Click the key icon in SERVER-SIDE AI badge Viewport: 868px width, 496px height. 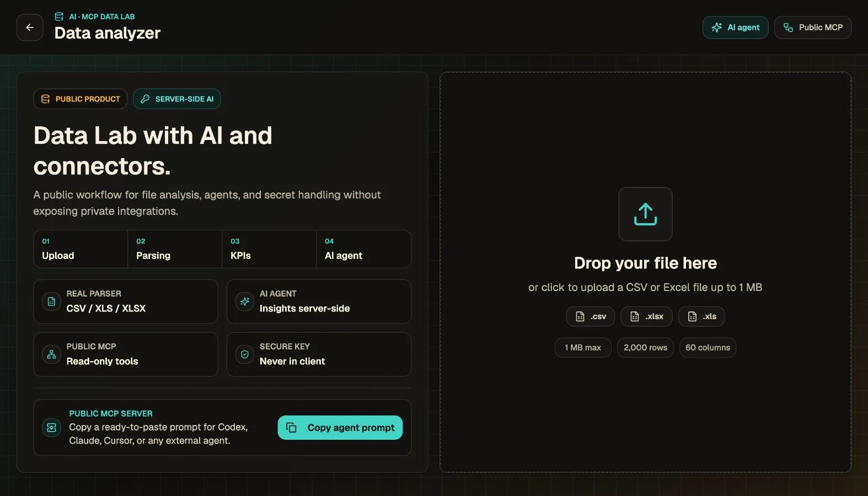[x=145, y=99]
